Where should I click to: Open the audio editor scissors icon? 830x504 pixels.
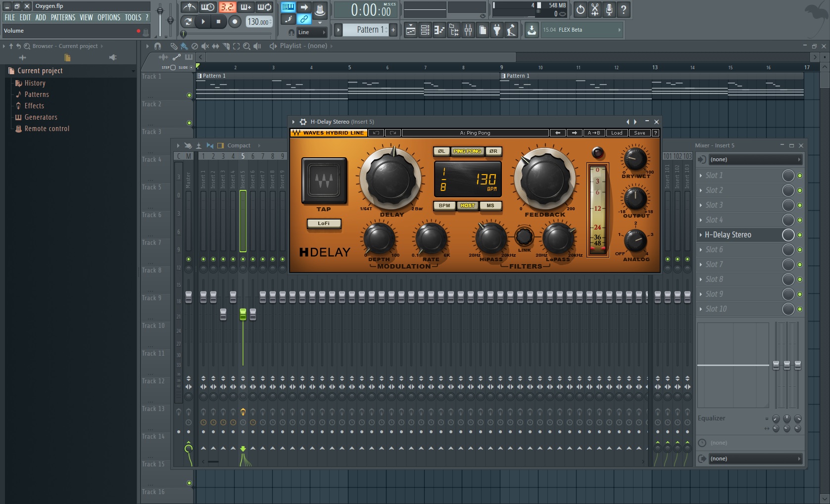point(595,9)
